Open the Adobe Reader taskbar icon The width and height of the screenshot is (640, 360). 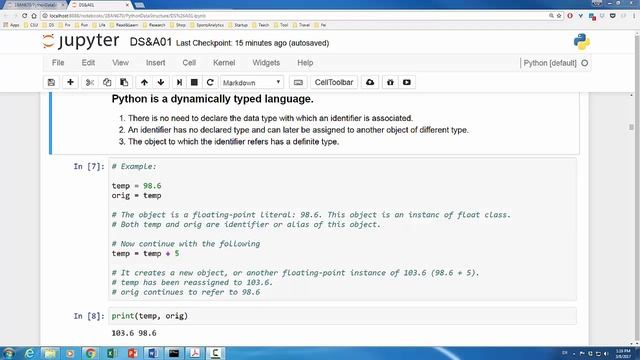tap(195, 353)
